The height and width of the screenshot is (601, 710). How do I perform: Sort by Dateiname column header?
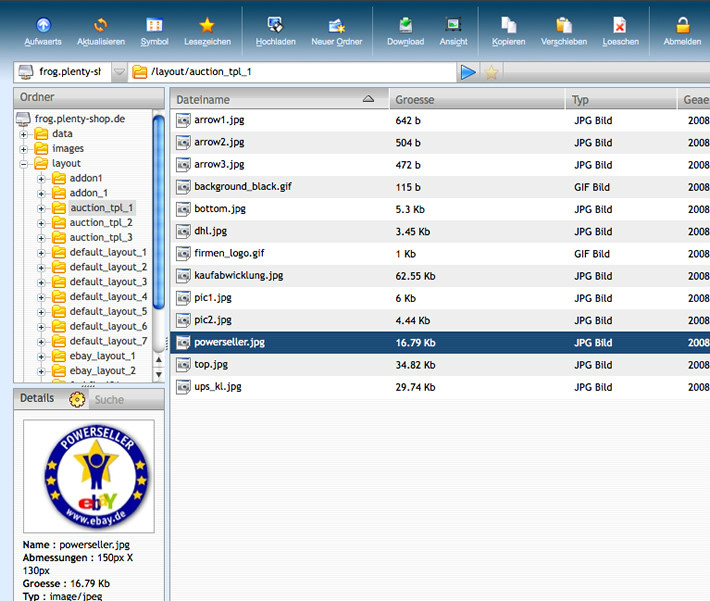(279, 99)
